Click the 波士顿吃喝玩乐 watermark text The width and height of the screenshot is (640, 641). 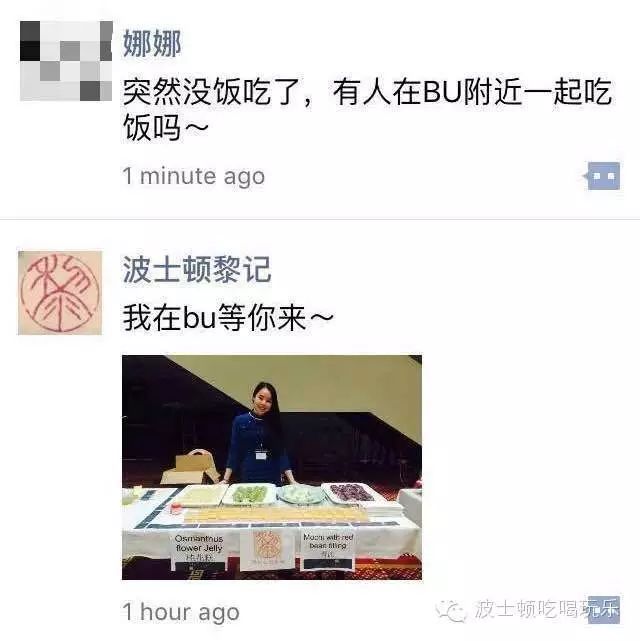tap(547, 610)
